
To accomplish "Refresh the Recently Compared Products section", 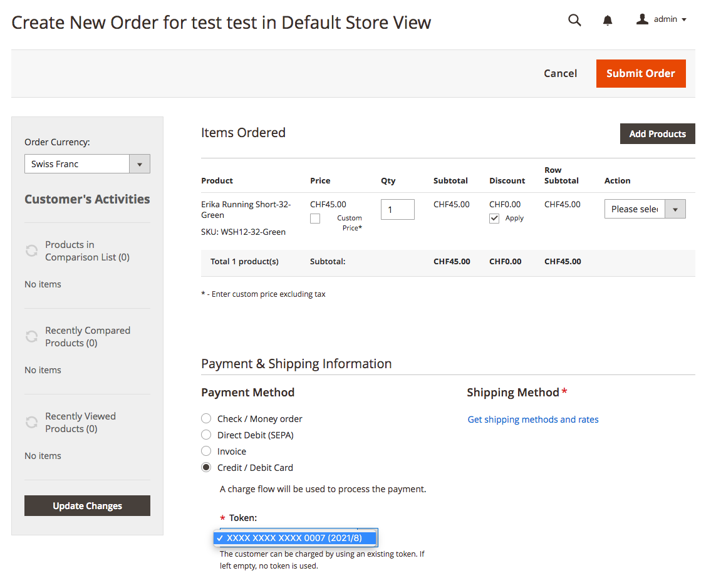I will point(31,337).
